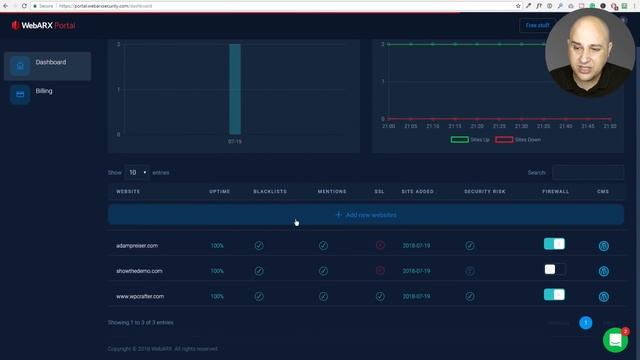Click the SSL warning icon for showthedemo.com

click(380, 270)
